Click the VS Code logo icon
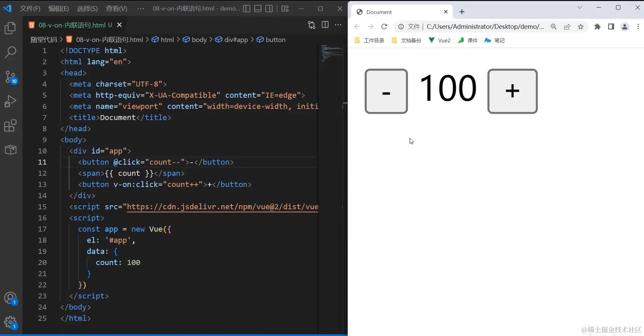644x336 pixels. click(8, 8)
